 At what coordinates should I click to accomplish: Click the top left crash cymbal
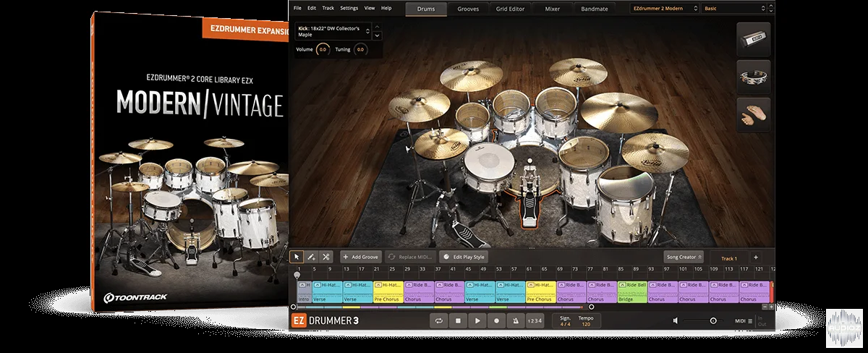pyautogui.click(x=472, y=75)
